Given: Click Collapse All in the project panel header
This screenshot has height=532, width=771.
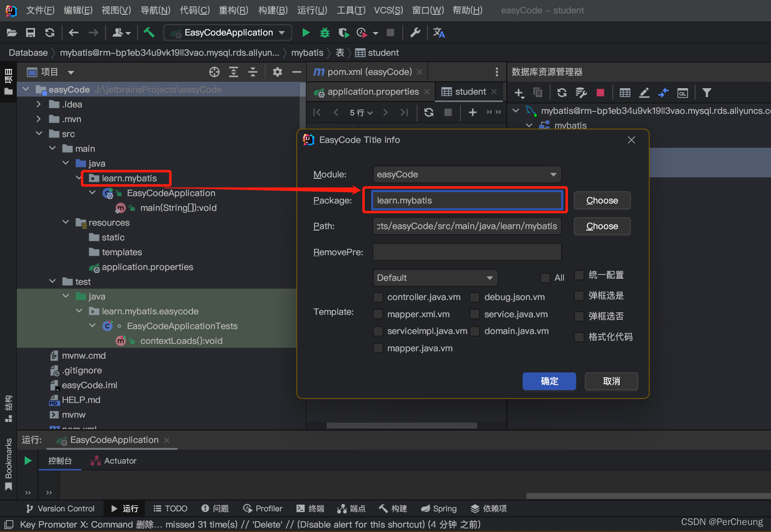Looking at the screenshot, I should point(253,72).
